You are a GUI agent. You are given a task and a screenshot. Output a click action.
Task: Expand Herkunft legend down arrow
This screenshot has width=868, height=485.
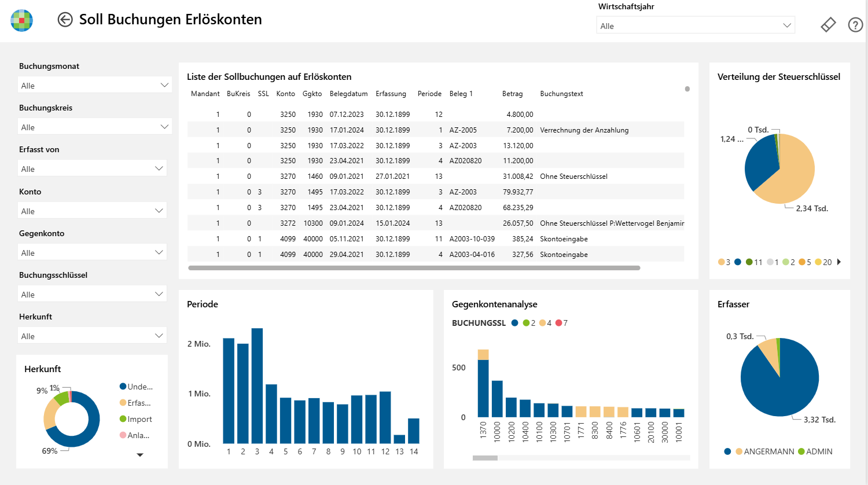coord(139,455)
